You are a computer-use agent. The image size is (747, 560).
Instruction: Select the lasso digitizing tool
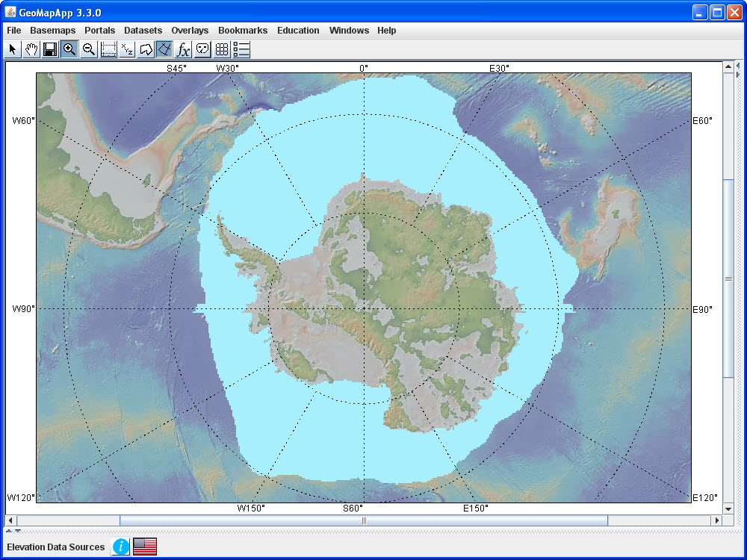[x=147, y=49]
